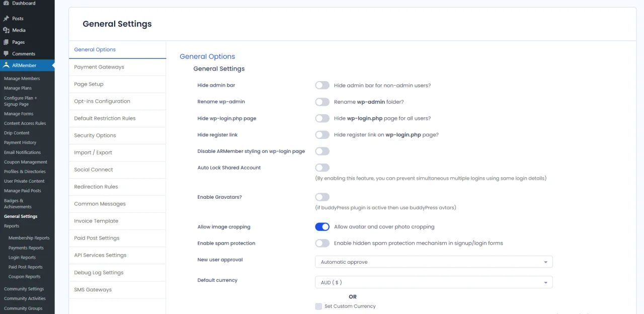Open Page Setup tab

pos(117,84)
